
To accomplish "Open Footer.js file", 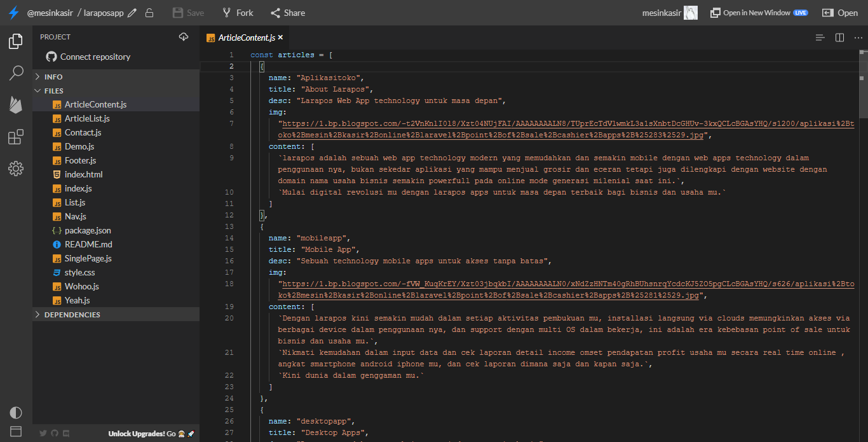I will point(116,160).
